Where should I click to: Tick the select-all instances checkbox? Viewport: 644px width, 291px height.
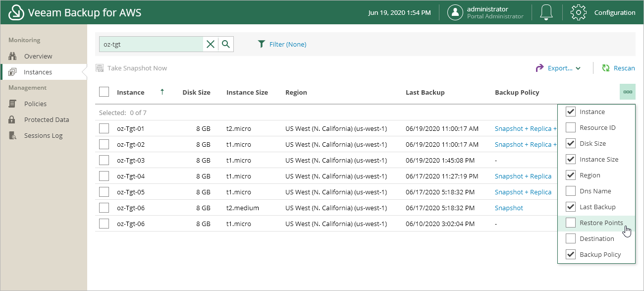tap(104, 92)
